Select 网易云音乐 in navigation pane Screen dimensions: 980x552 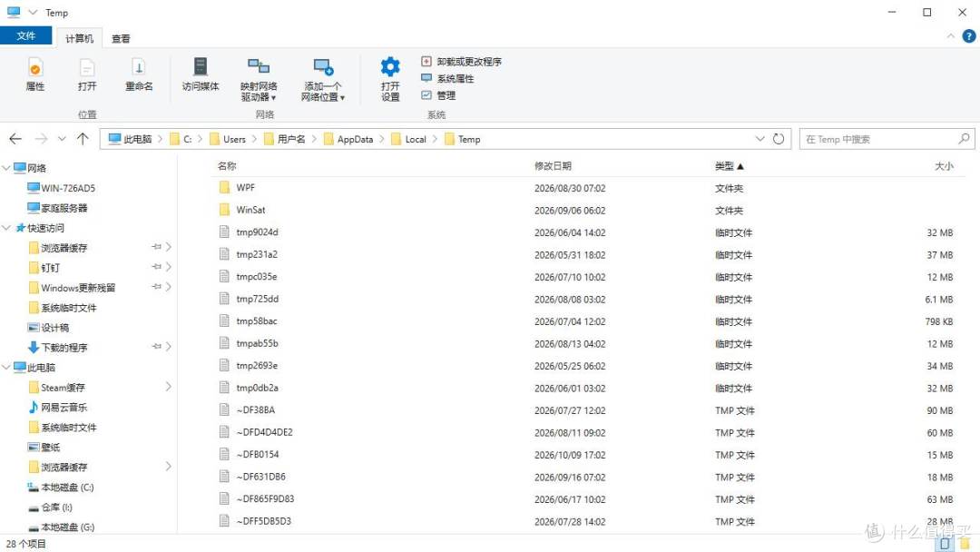58,408
